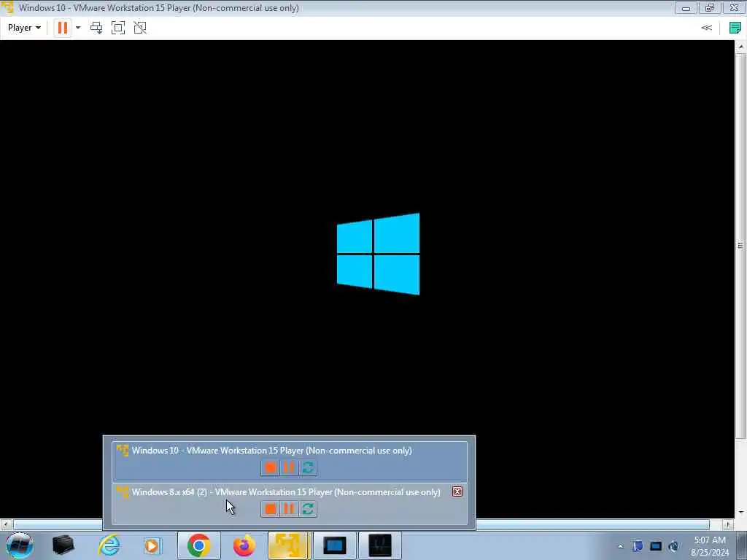Click the VMware icon in title bar

(7, 7)
